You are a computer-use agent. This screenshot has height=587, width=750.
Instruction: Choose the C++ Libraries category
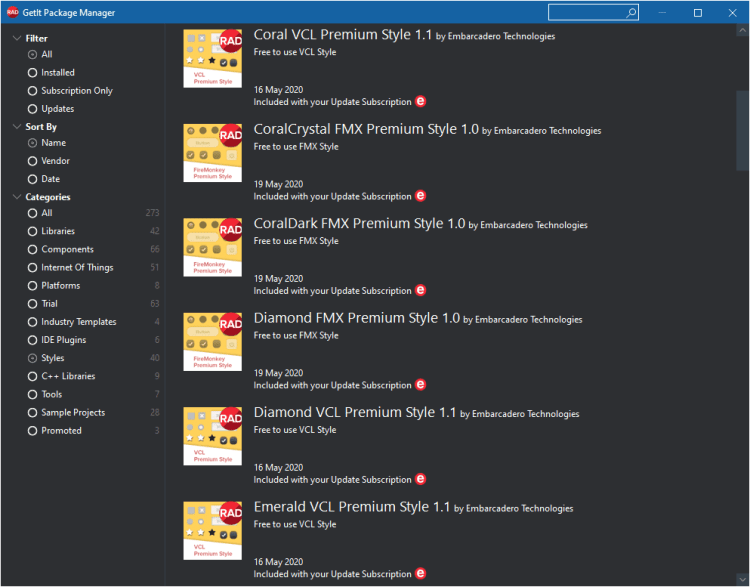pos(62,377)
